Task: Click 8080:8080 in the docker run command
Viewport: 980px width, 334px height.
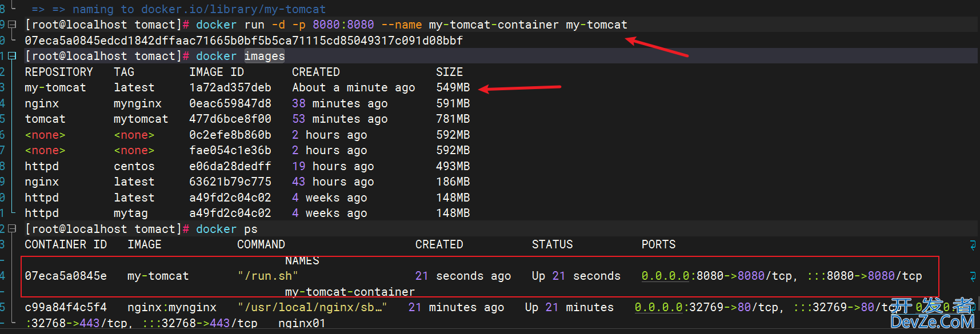Action: [x=343, y=25]
